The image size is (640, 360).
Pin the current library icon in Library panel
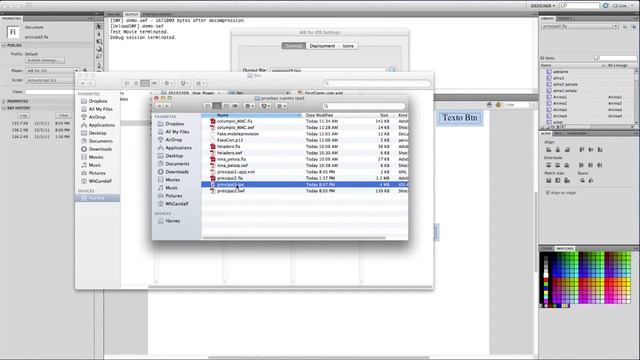click(x=624, y=27)
